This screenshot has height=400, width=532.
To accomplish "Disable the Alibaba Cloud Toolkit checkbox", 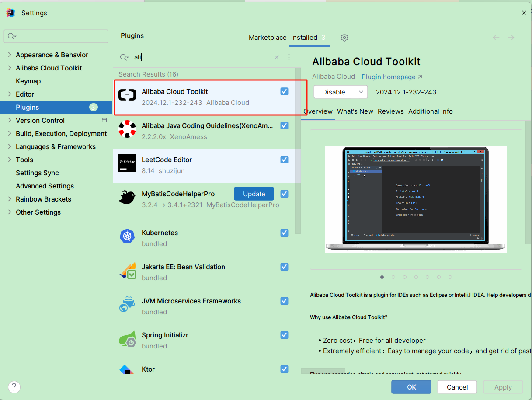I will coord(285,91).
